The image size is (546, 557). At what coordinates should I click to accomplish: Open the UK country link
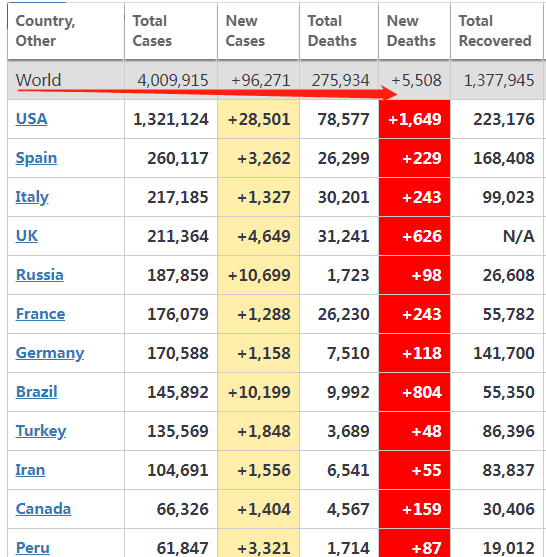pos(27,236)
